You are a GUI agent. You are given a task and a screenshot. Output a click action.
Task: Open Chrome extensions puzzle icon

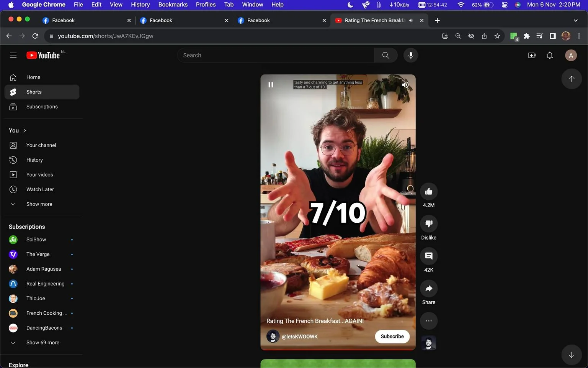527,36
